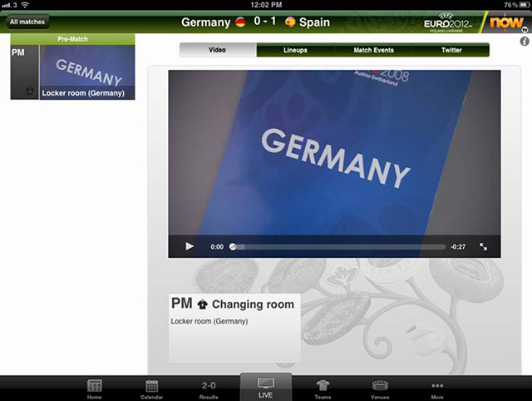
Task: Open the Venues stadium icon
Action: (x=380, y=385)
